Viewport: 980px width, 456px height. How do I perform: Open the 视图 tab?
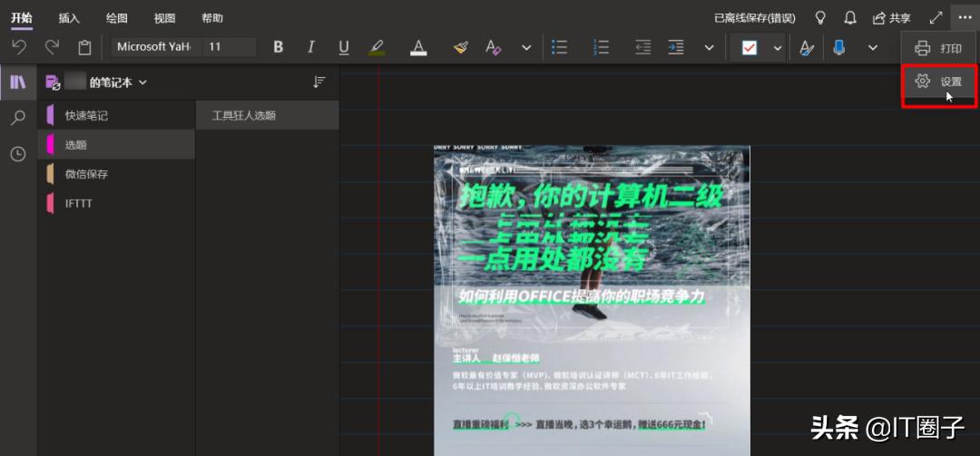click(164, 18)
